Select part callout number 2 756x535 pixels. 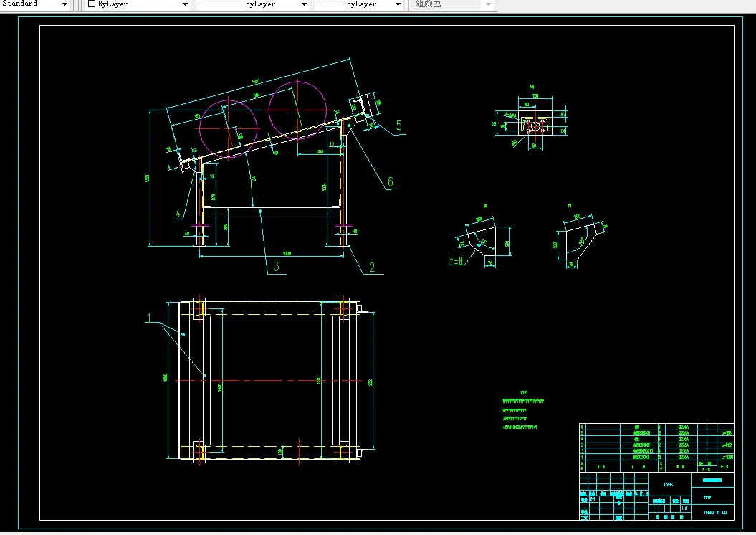click(372, 267)
